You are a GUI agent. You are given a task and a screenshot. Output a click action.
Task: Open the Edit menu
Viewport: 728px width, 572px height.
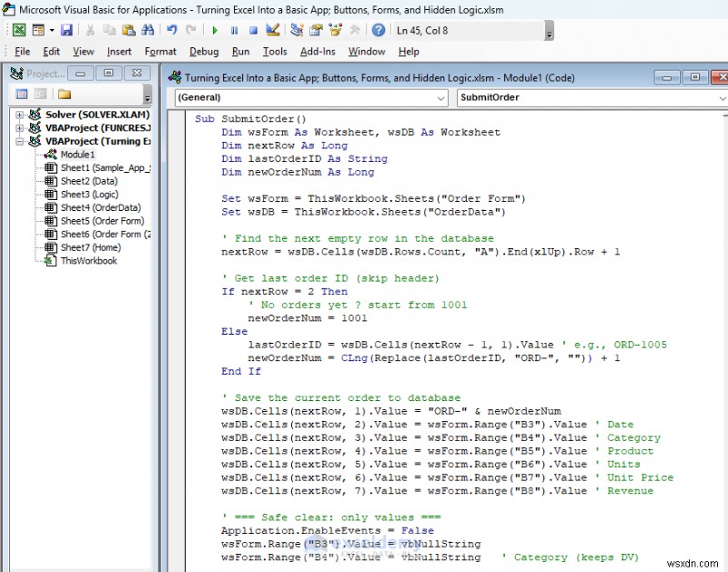point(51,52)
